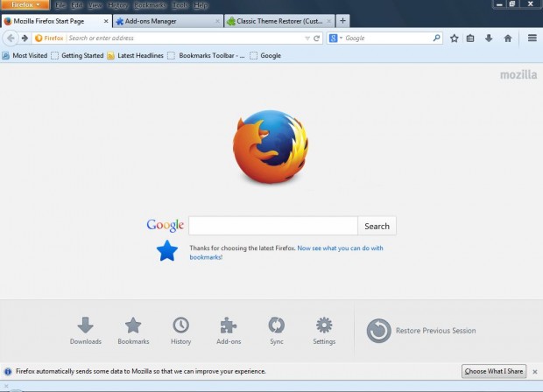Click the info icon in the notification bar
The width and height of the screenshot is (543, 392).
[x=8, y=372]
